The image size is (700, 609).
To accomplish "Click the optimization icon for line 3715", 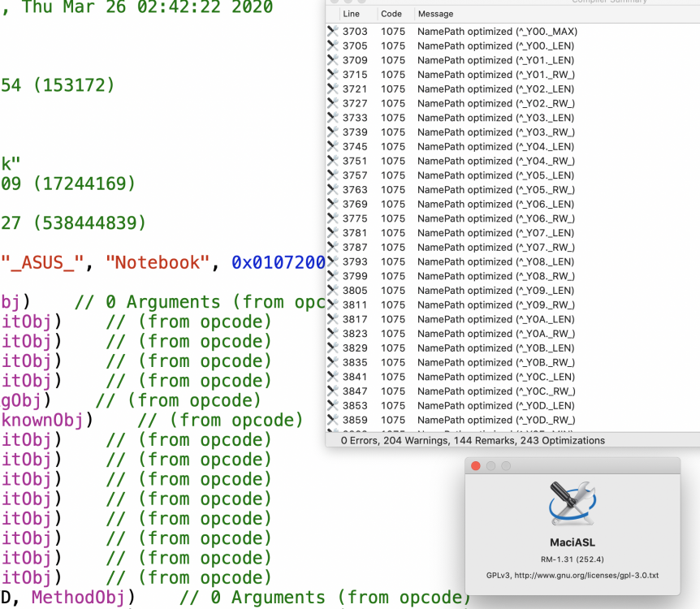I will [333, 74].
